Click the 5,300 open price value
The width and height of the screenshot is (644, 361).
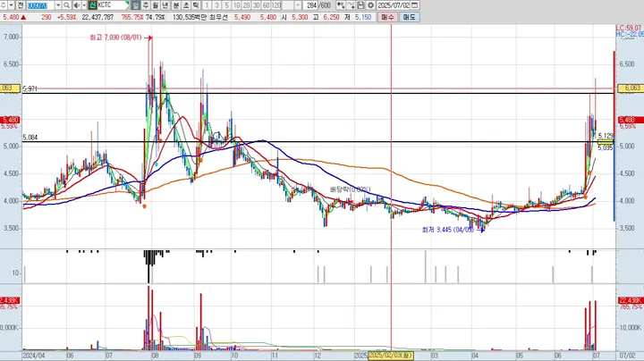[x=300, y=17]
